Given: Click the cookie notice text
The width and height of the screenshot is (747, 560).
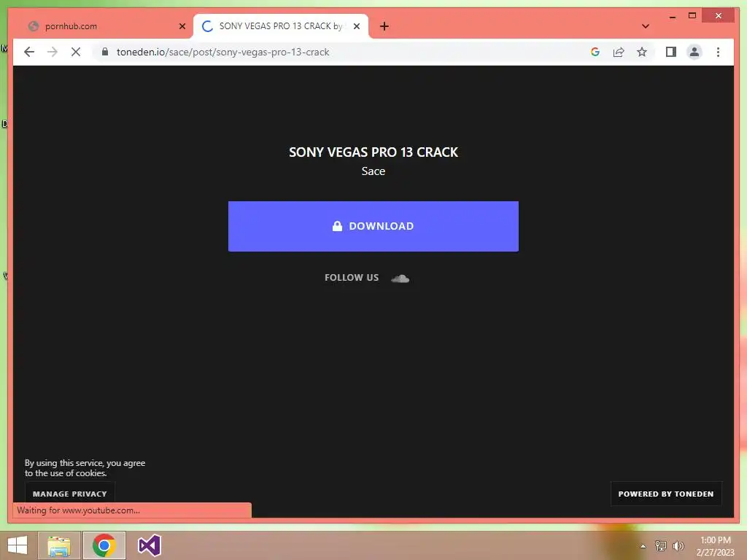Looking at the screenshot, I should coord(85,468).
